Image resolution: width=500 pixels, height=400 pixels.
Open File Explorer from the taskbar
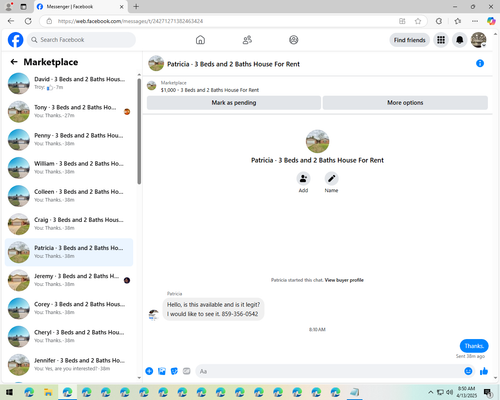coord(48,392)
